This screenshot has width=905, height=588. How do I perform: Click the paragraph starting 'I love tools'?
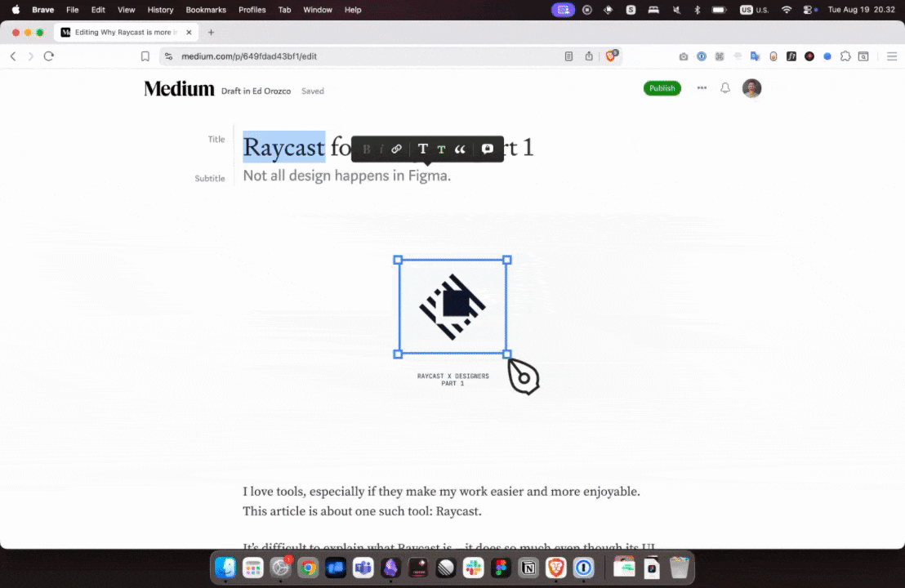(x=442, y=501)
